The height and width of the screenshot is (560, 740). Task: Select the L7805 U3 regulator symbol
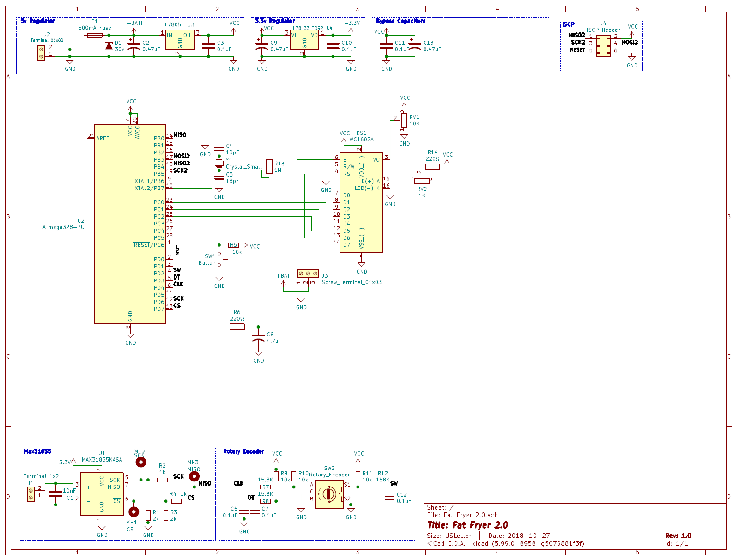click(x=180, y=40)
